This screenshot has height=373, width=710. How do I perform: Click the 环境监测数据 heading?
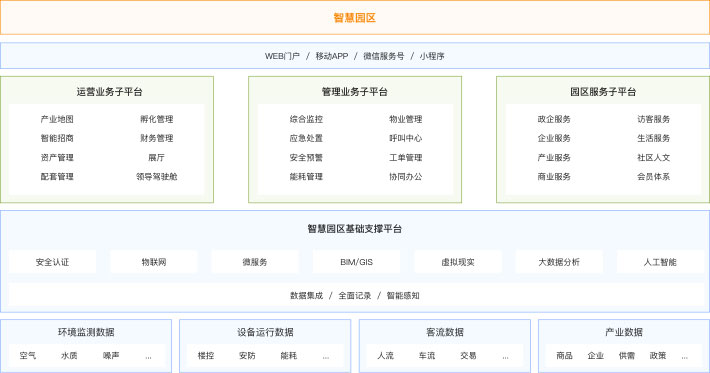point(86,332)
